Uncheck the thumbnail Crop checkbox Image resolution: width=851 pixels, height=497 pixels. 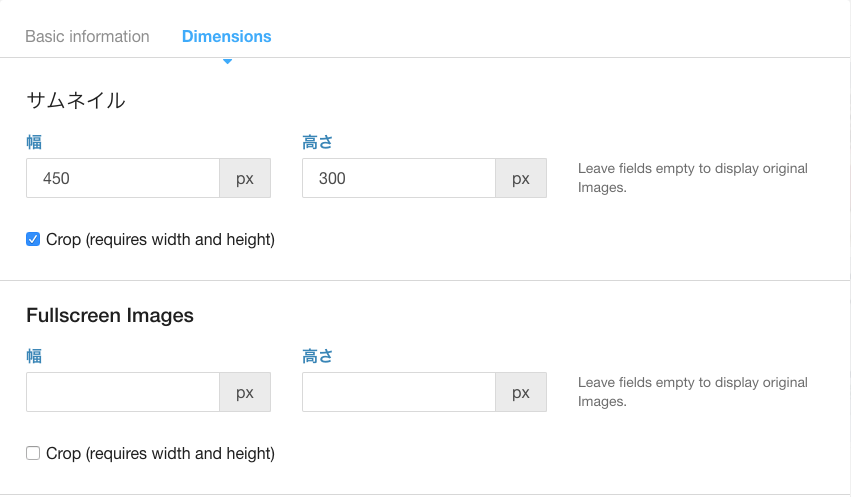(33, 239)
